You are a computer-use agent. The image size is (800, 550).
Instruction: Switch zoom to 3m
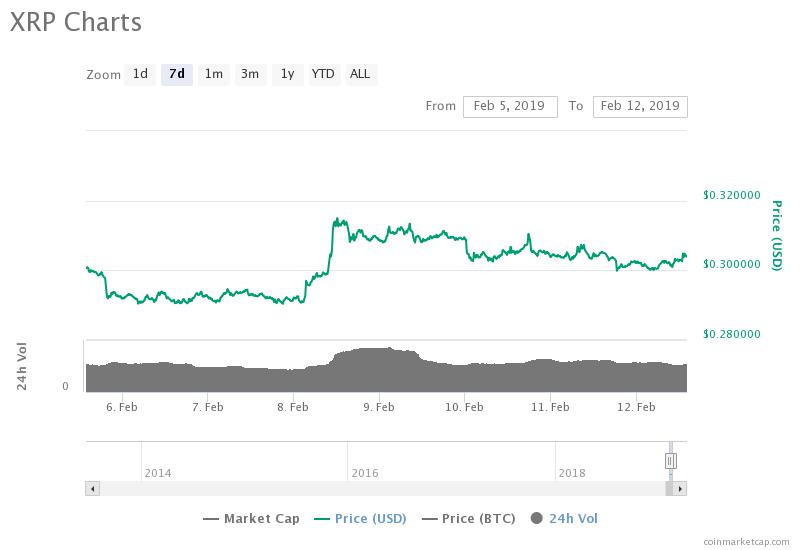click(250, 74)
